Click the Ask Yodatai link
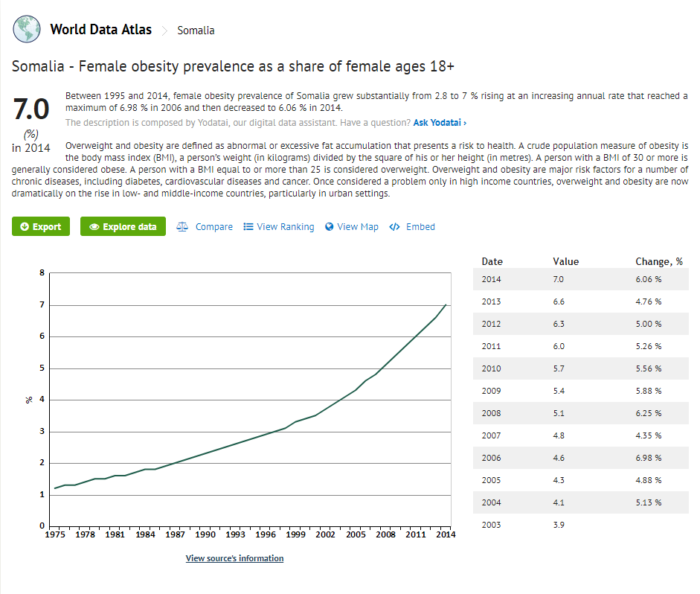This screenshot has width=700, height=594. [440, 122]
